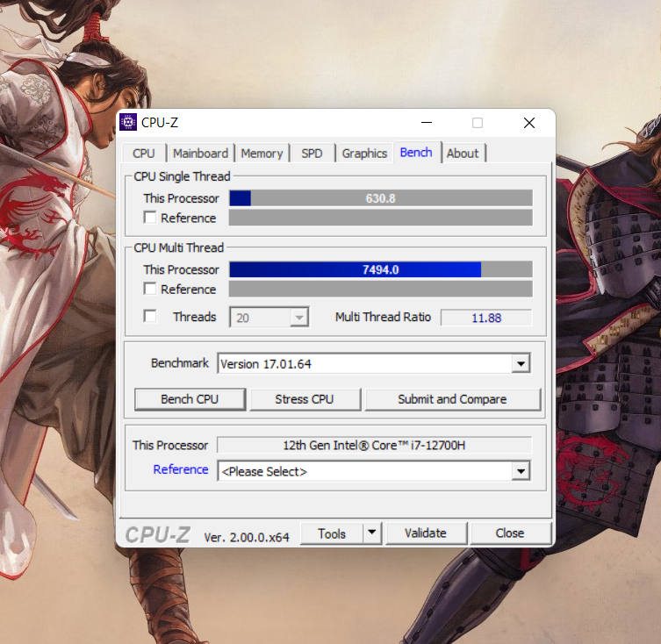Open the Tools dropdown arrow

click(x=372, y=533)
